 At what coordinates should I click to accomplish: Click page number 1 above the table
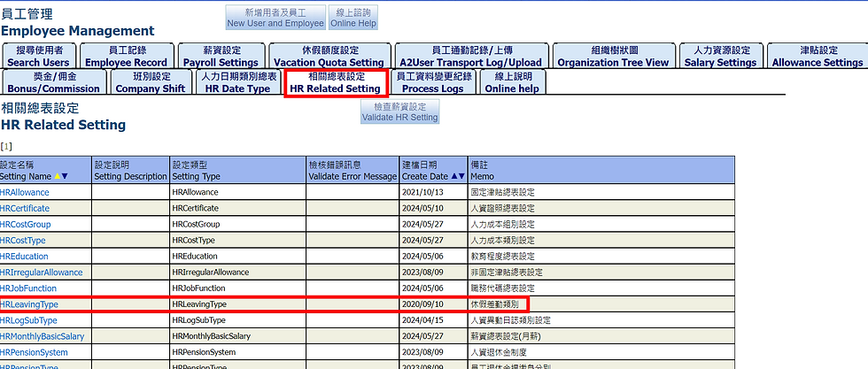click(x=6, y=147)
